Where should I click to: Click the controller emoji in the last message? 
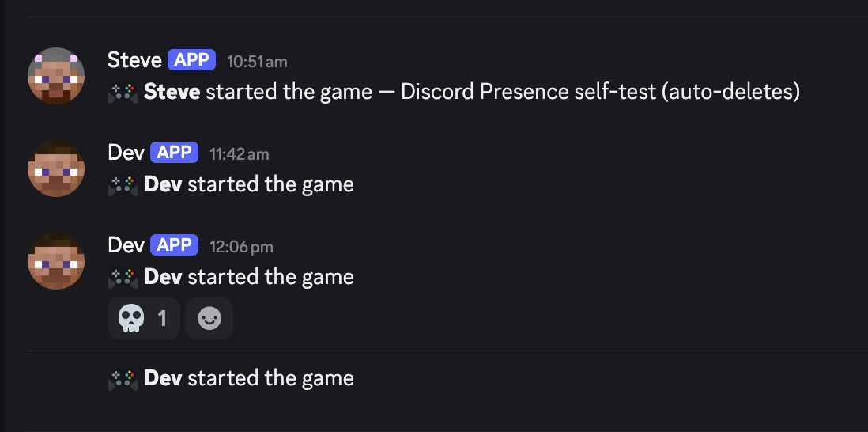[x=123, y=380]
